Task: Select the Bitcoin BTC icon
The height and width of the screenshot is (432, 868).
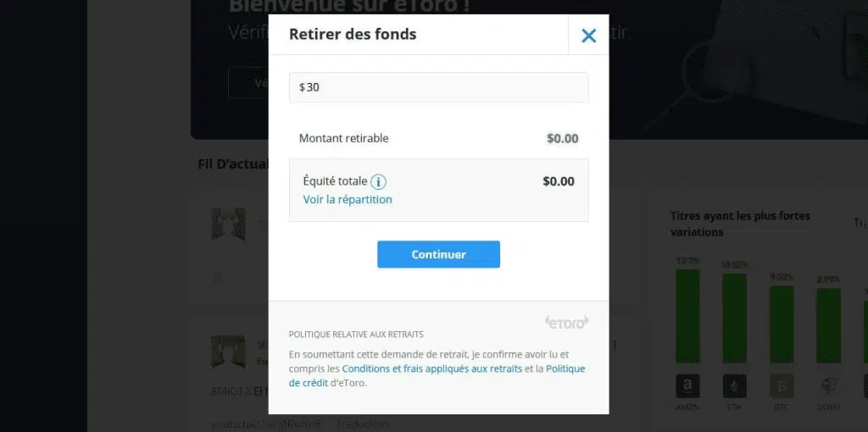Action: pyautogui.click(x=782, y=386)
